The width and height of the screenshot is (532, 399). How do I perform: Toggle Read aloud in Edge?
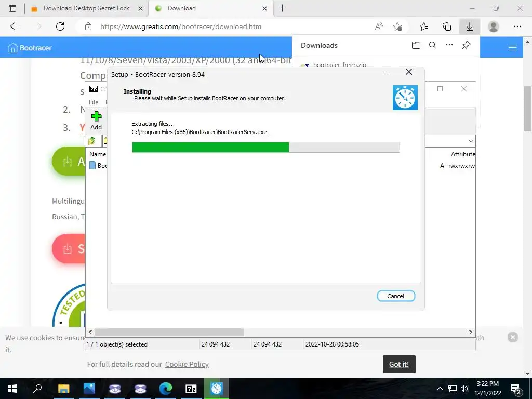tap(379, 26)
